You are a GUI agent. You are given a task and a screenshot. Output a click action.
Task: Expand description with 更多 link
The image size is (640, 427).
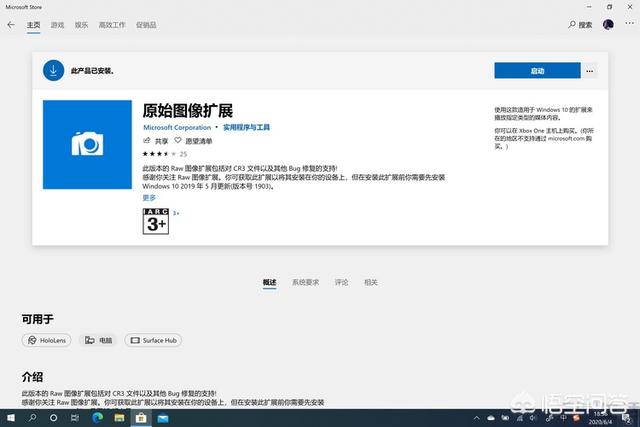(x=149, y=198)
